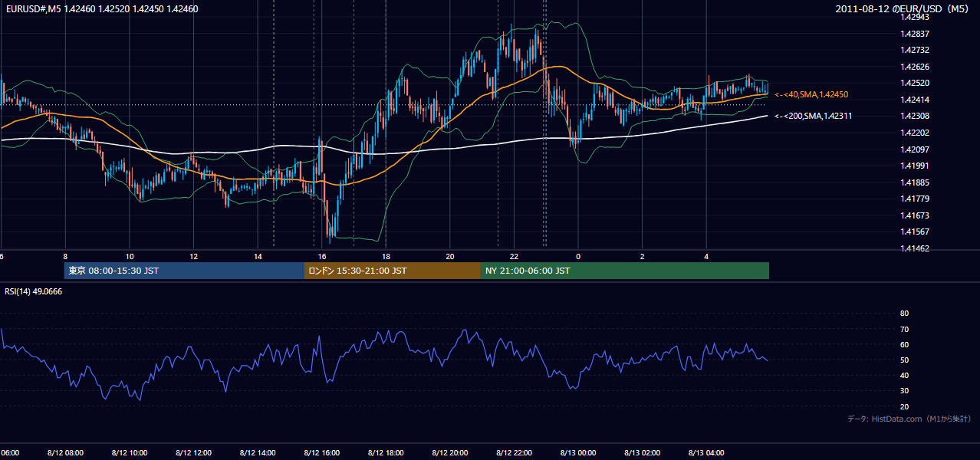Click price axis value 1.41779
The width and height of the screenshot is (980, 460).
pos(916,199)
